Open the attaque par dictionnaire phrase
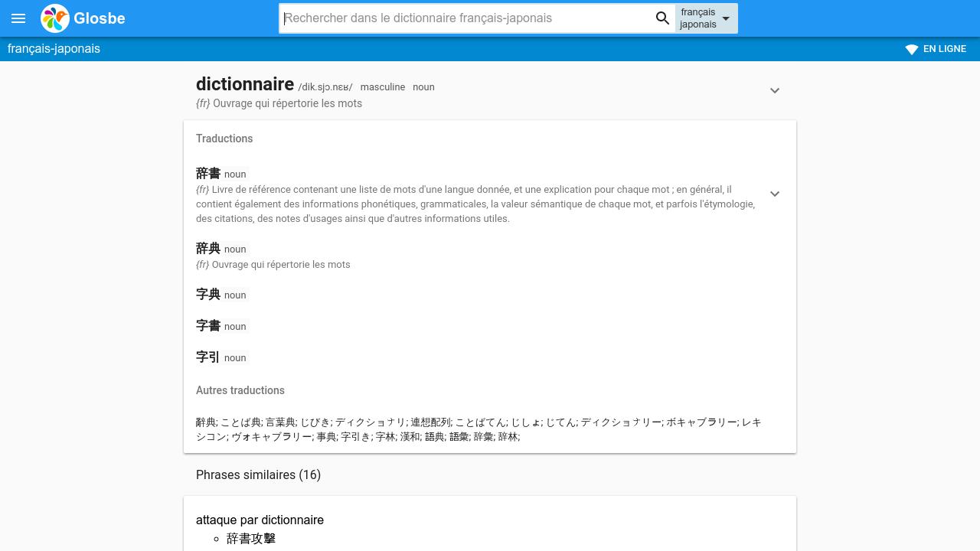 coord(260,520)
